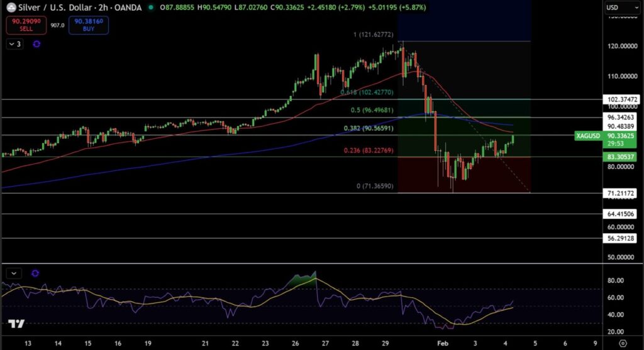Select the 83.30537 green price level label
The image size is (644, 350).
click(x=622, y=156)
